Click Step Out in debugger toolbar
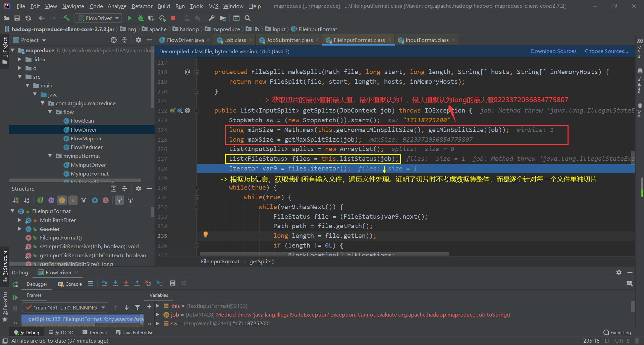 point(137,283)
